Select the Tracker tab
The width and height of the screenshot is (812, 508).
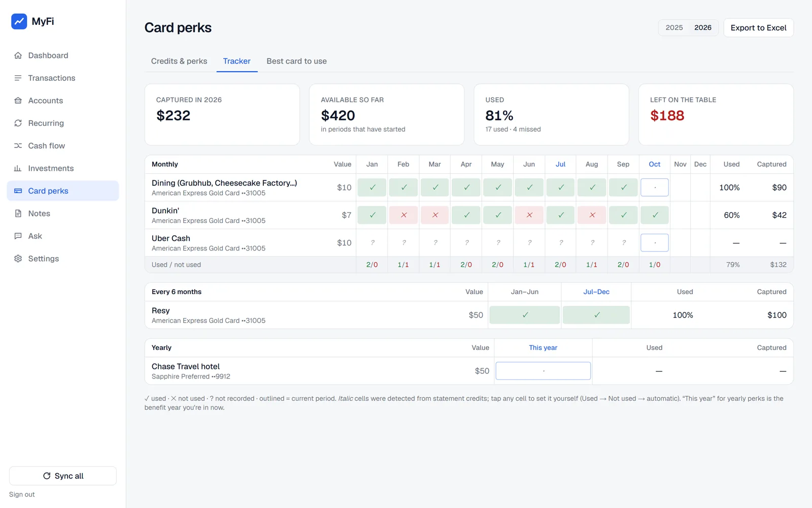pyautogui.click(x=237, y=61)
